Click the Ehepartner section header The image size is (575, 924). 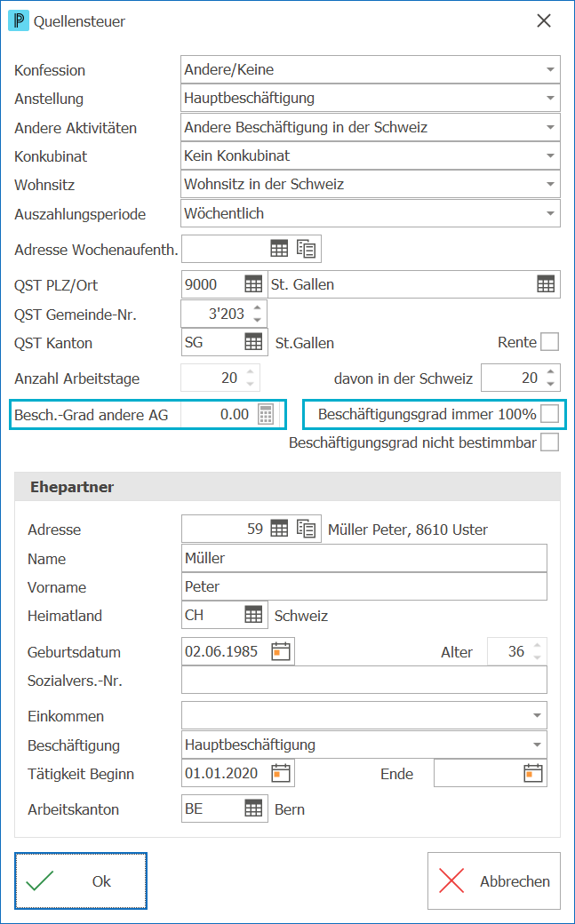click(287, 487)
